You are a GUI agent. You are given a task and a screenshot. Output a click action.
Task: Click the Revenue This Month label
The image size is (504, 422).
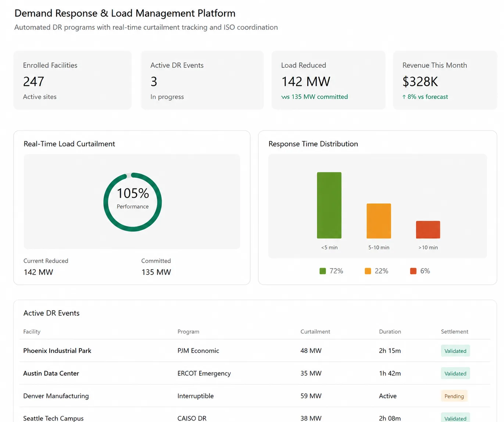(x=435, y=65)
